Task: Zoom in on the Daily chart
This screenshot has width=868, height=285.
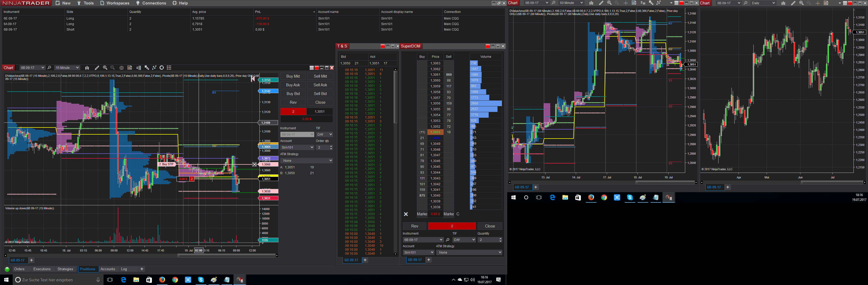Action: 801,3
